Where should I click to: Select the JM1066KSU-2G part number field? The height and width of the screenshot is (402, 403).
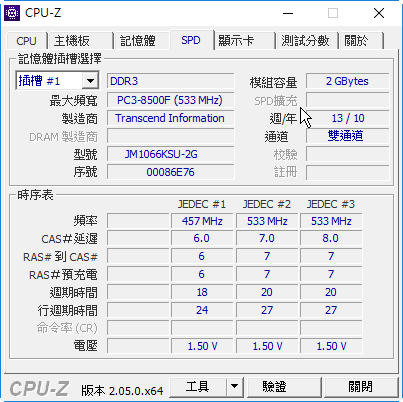point(170,154)
